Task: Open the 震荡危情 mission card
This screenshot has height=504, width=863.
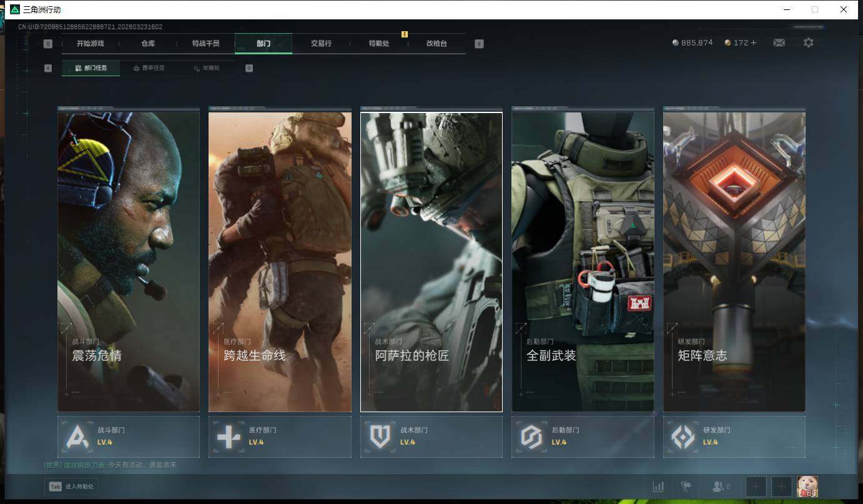Action: pyautogui.click(x=129, y=262)
